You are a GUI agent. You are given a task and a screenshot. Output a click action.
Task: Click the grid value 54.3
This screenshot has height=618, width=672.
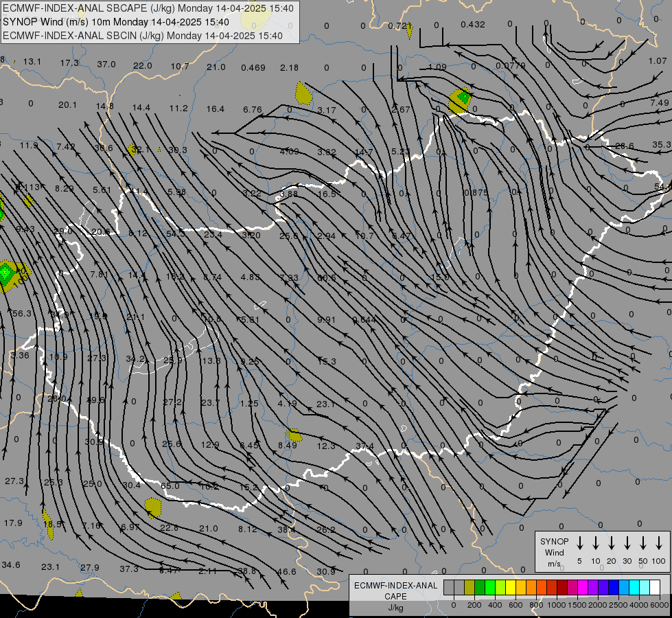coord(175,233)
